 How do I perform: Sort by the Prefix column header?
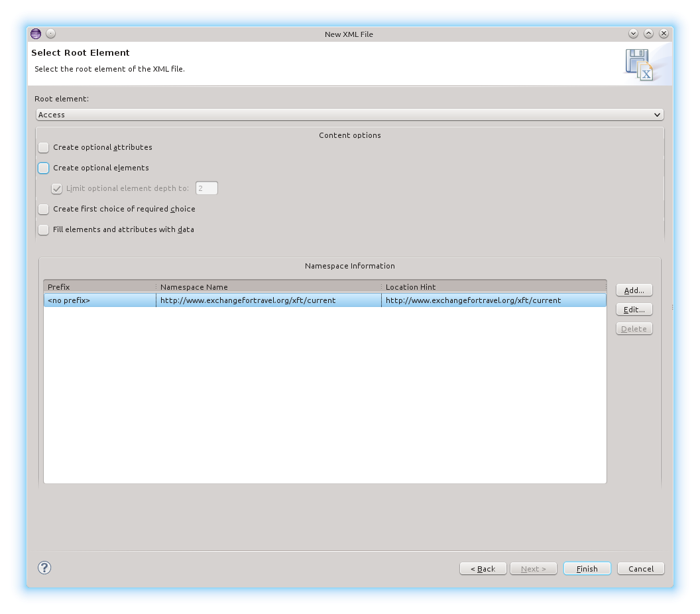tap(100, 286)
